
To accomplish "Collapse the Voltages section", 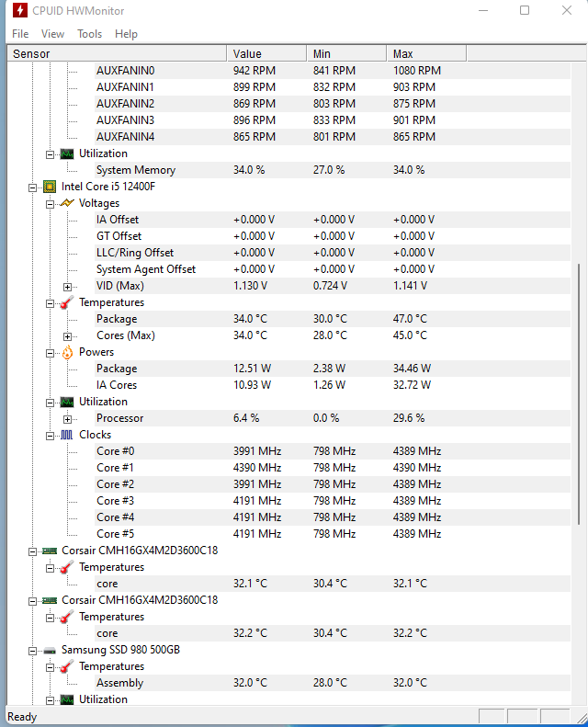I will click(x=50, y=204).
